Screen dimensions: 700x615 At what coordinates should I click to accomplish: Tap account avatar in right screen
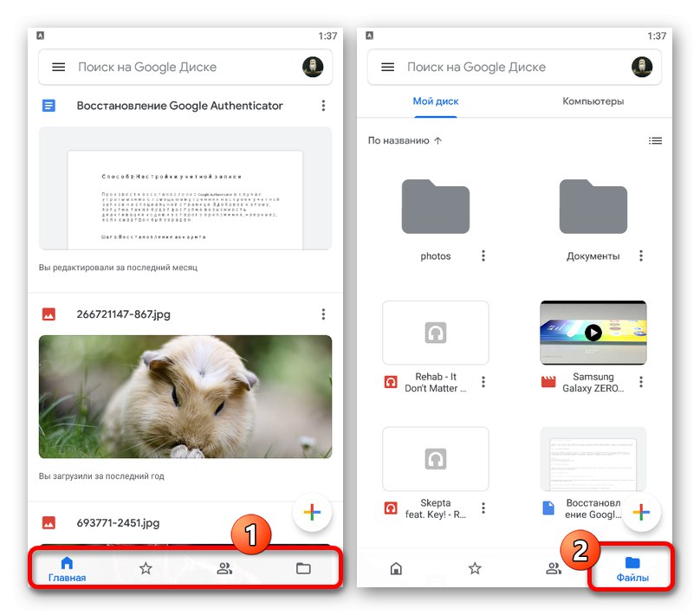pyautogui.click(x=641, y=67)
